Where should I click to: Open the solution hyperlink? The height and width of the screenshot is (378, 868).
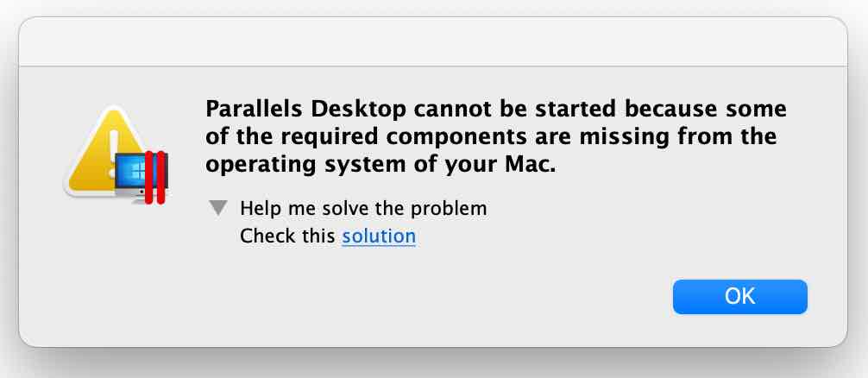pos(379,236)
